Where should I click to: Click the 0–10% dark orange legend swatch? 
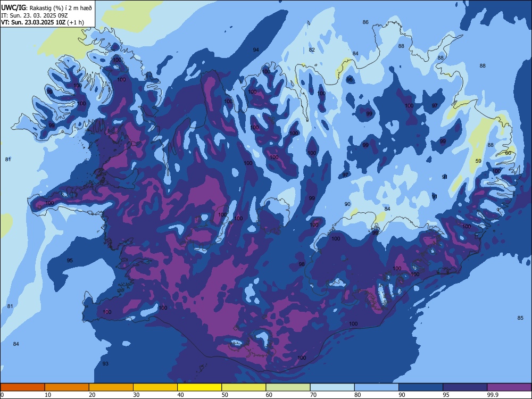(x=22, y=387)
